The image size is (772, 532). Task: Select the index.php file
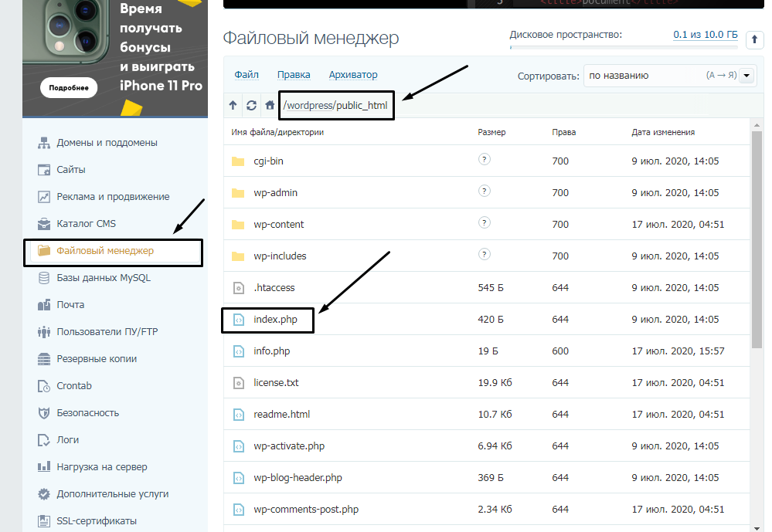(275, 320)
